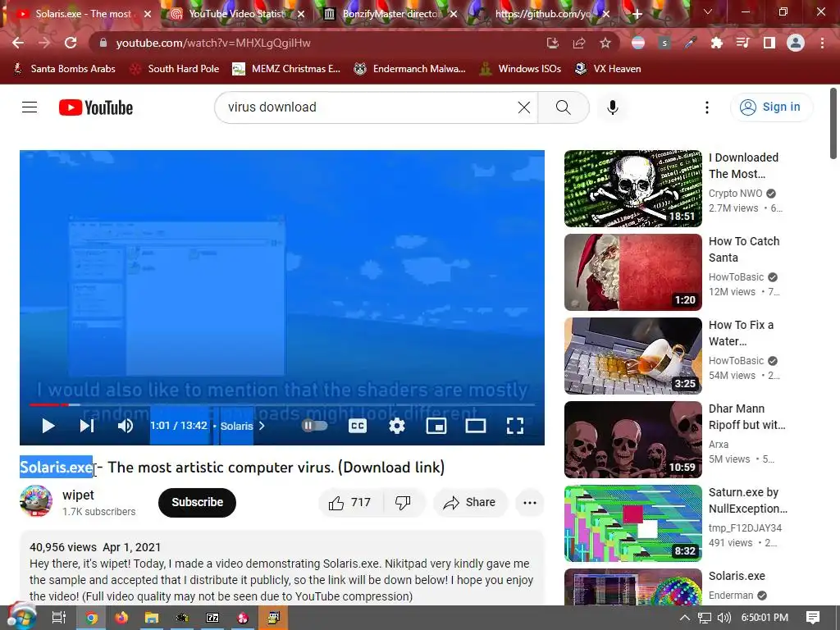Image resolution: width=840 pixels, height=630 pixels.
Task: Enable miniplayer mode
Action: point(436,426)
